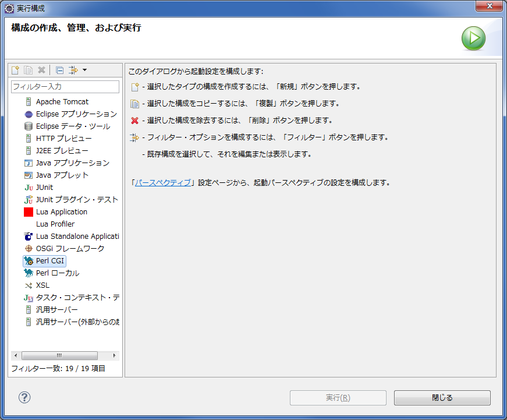507x420 pixels.
Task: Click the J2EE プレビュー icon
Action: pos(29,150)
